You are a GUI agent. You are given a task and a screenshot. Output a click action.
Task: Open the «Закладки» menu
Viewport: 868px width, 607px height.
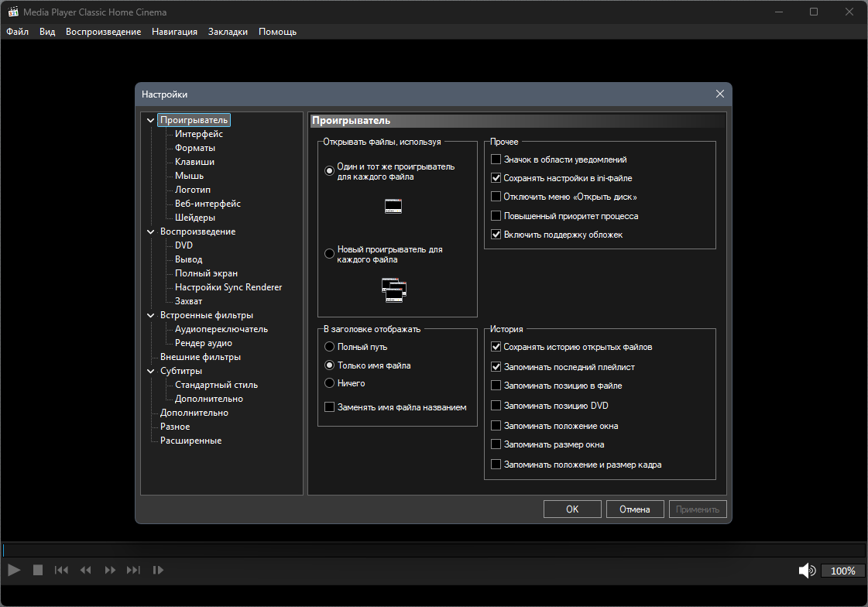pyautogui.click(x=228, y=32)
